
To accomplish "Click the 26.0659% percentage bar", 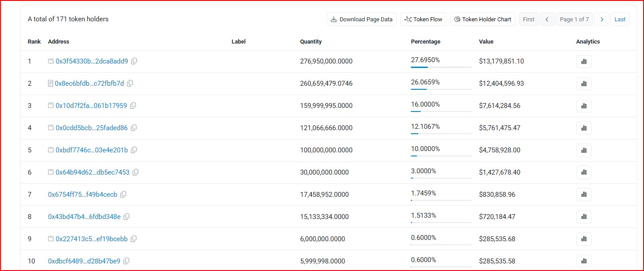I will pos(441,89).
